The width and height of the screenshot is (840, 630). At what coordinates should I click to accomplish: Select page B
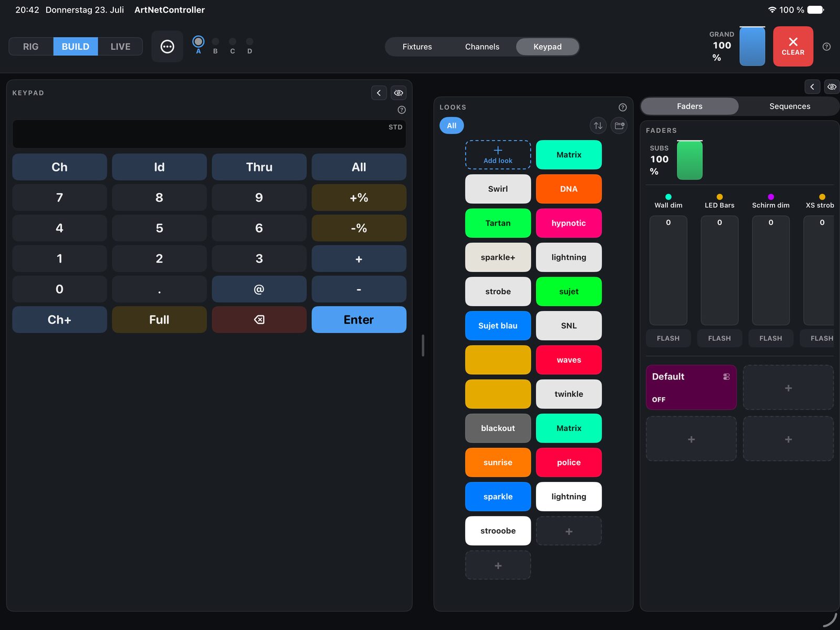pyautogui.click(x=215, y=46)
